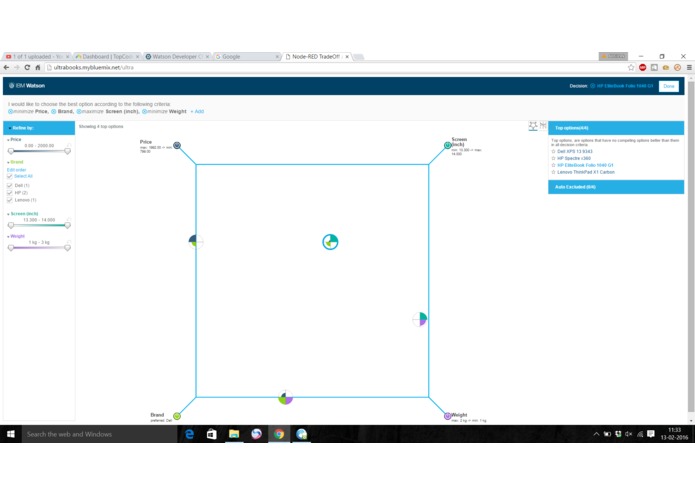Reload the page

pos(27,67)
